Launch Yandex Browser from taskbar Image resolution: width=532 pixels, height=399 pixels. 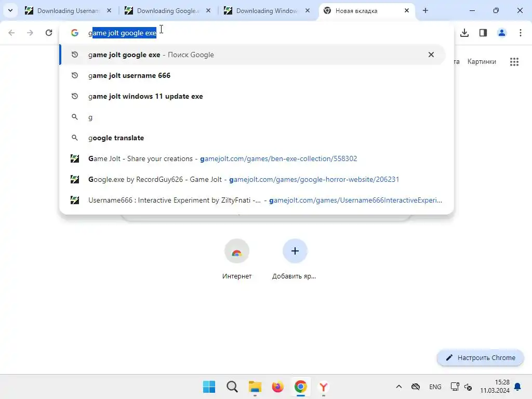pyautogui.click(x=323, y=387)
